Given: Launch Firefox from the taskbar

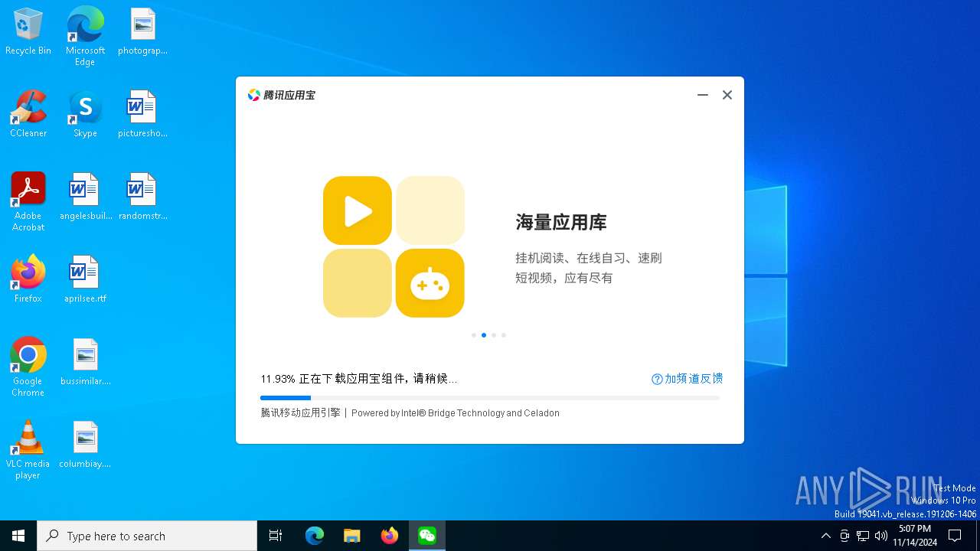Looking at the screenshot, I should click(x=390, y=536).
